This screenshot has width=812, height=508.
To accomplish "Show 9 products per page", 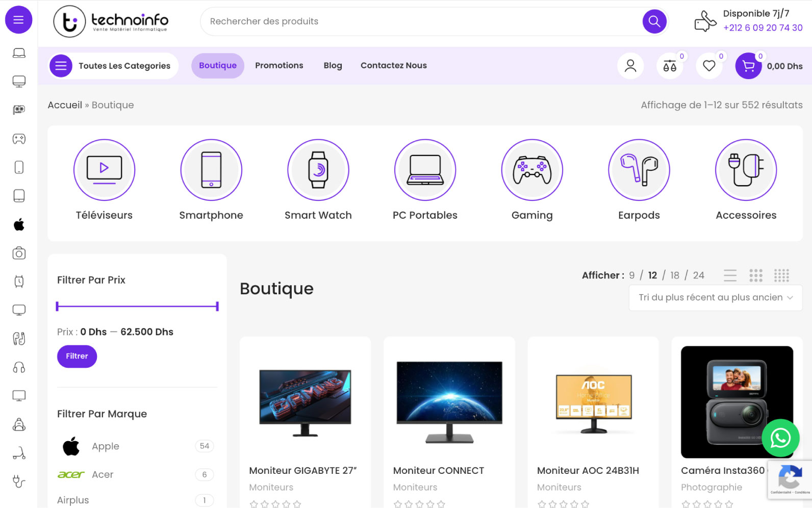I will pyautogui.click(x=632, y=275).
